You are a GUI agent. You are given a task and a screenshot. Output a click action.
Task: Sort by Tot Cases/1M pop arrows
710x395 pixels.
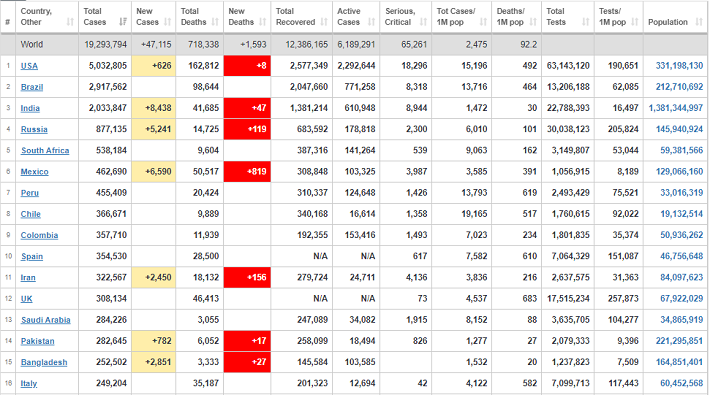click(483, 22)
